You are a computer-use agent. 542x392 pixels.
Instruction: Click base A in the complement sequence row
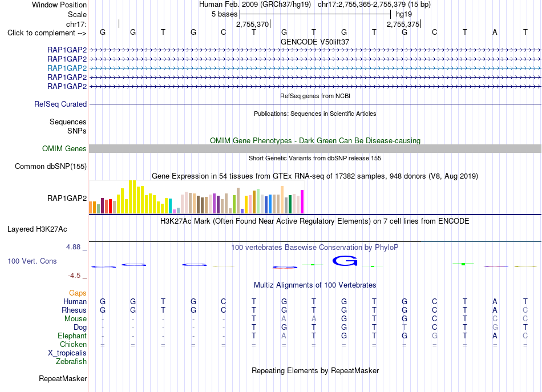495,33
